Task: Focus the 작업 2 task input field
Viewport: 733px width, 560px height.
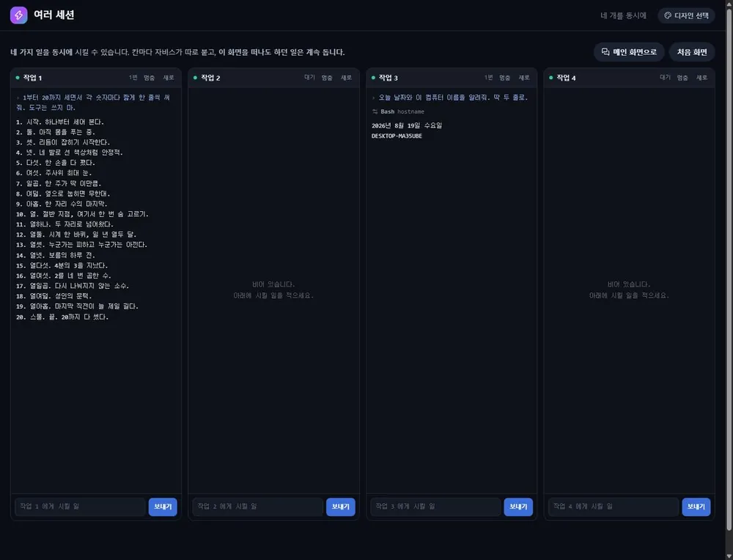Action: pos(257,506)
